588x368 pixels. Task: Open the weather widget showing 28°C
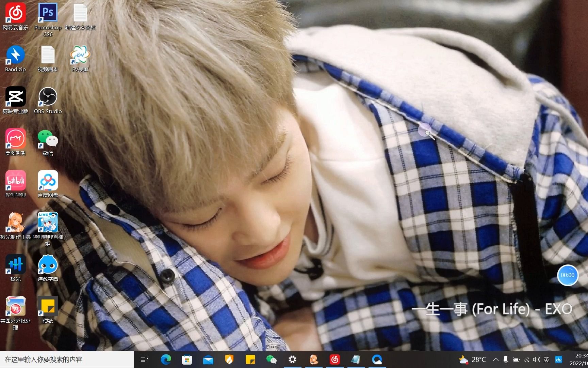pos(472,359)
